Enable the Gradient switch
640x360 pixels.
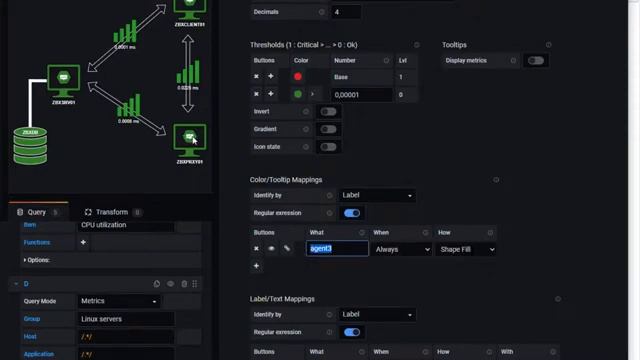point(328,129)
